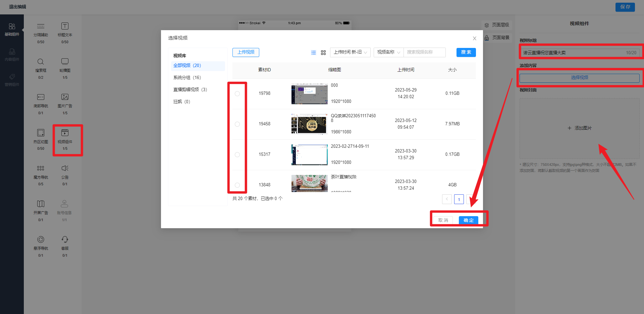Select radio button for video 19458
Screen dimensions: 644x314
[x=237, y=124]
